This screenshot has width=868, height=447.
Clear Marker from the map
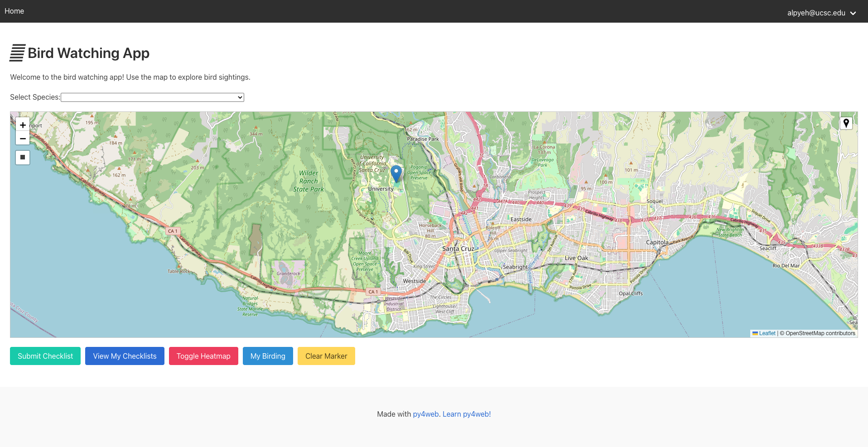point(326,356)
